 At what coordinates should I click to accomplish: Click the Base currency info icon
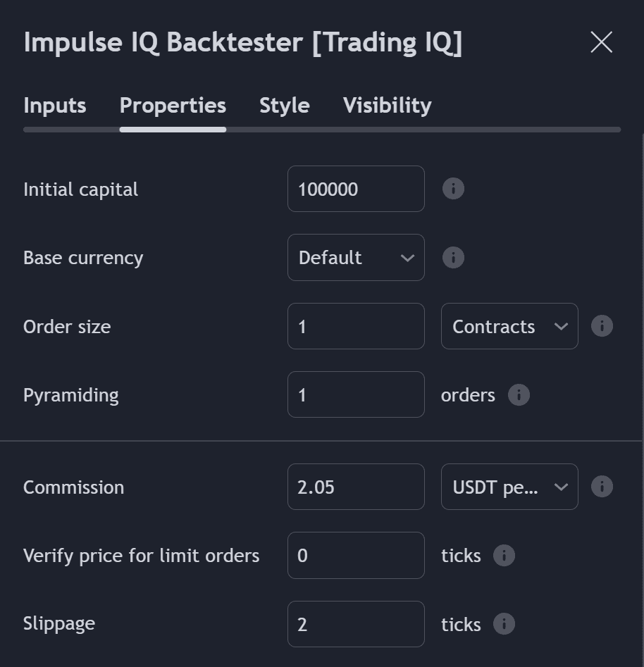tap(453, 257)
